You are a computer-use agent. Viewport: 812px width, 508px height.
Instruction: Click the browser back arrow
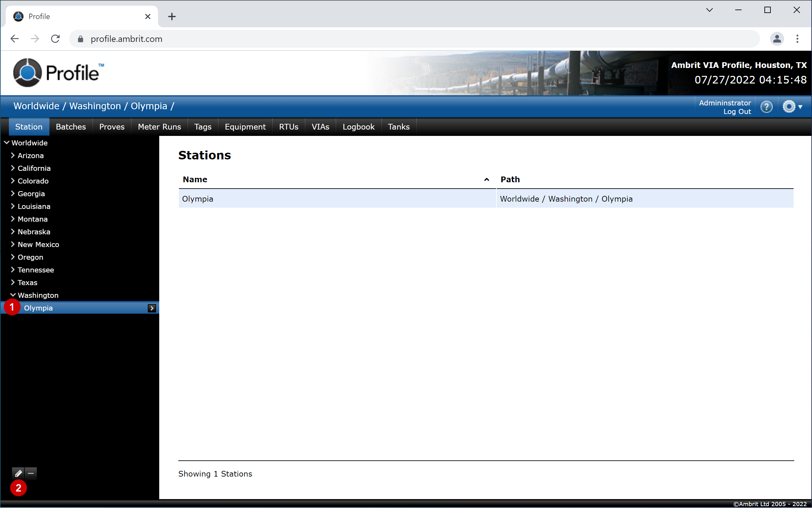14,39
